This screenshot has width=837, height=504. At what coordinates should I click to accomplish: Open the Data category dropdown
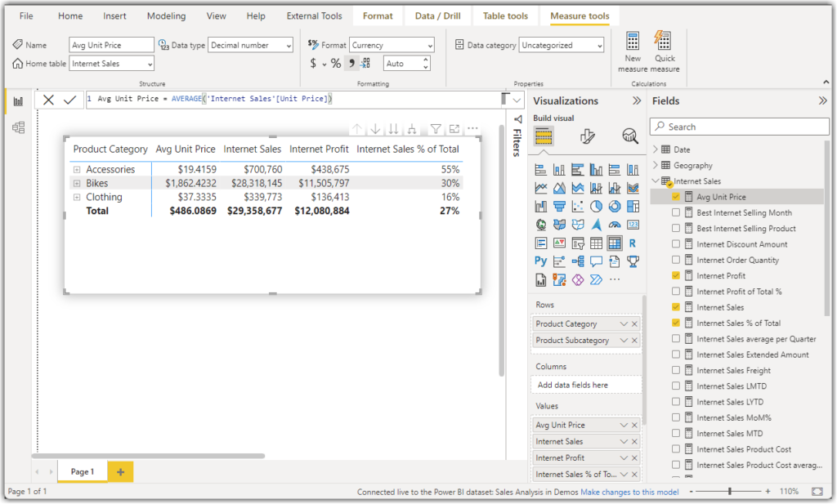click(x=562, y=45)
